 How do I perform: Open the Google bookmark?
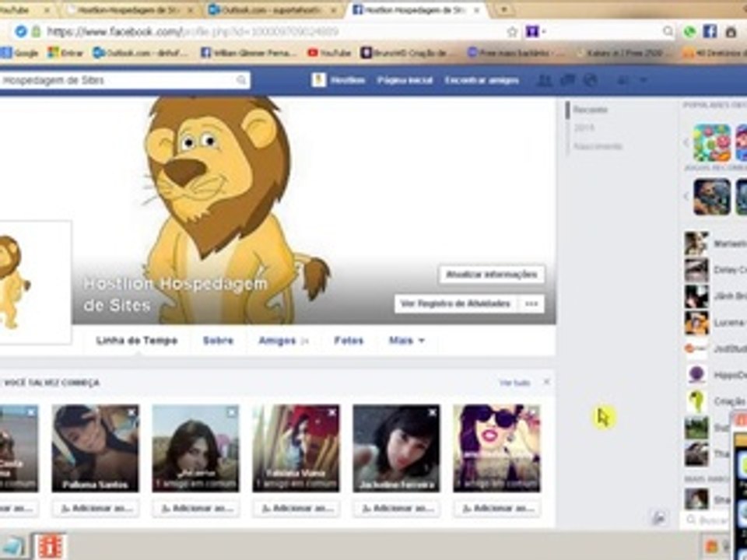click(19, 53)
